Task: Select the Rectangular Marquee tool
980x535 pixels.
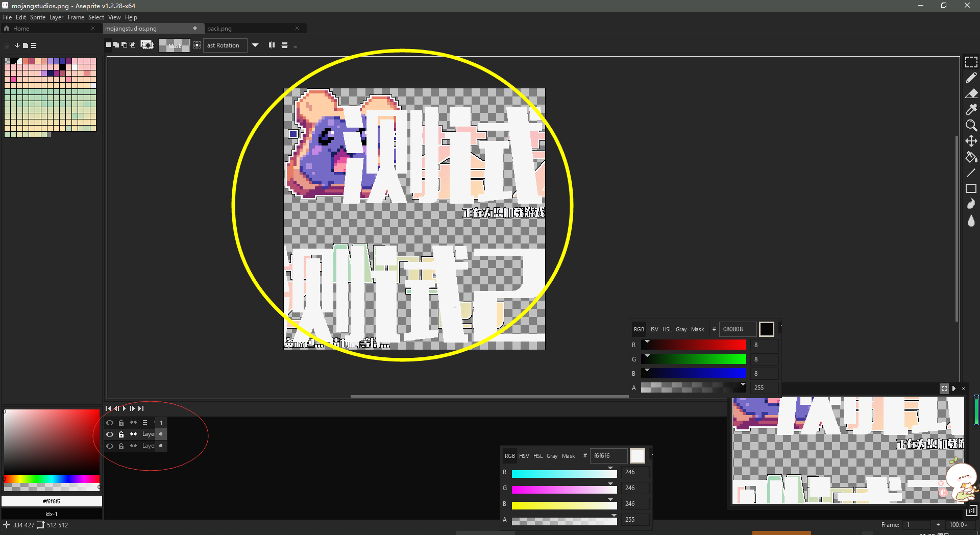Action: (971, 62)
